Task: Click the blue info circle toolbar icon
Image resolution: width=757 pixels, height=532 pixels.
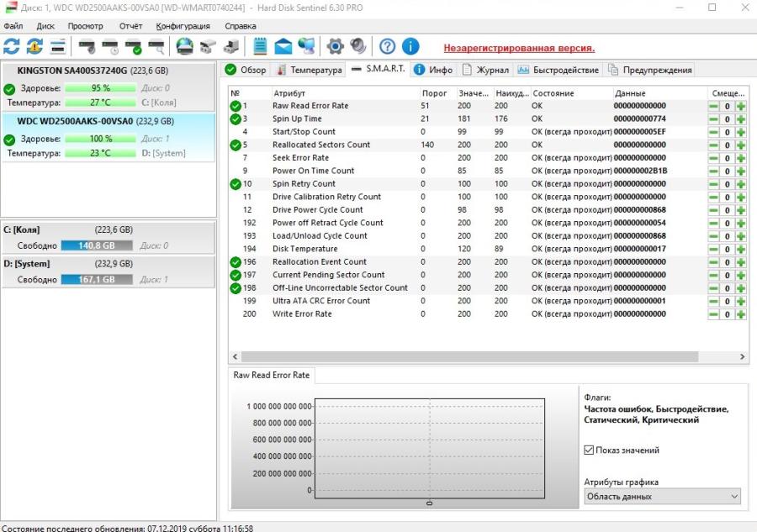Action: (410, 46)
